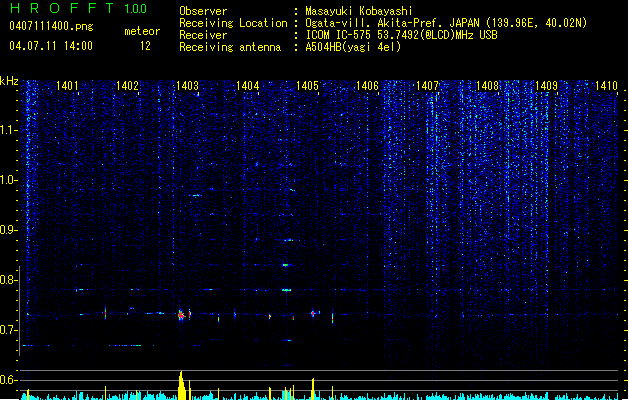This screenshot has width=629, height=400.
Task: Click the meteor echo blob just after 1405
Action: tap(313, 313)
